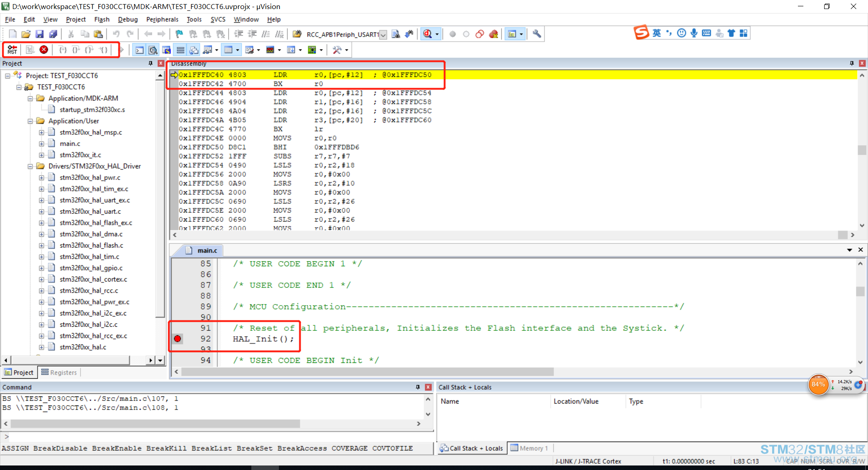Toggle the Call Stack window
The image size is (868, 470).
(x=194, y=50)
